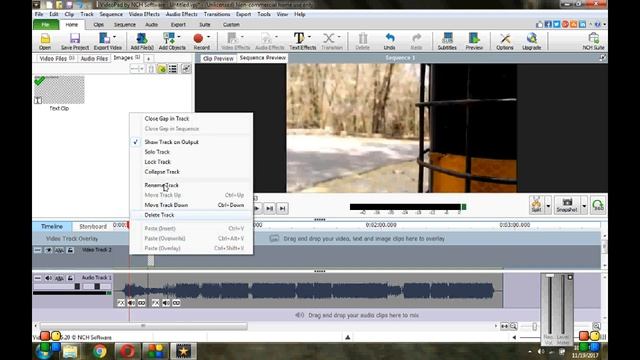Toggle Show Track on Output checkmark
The width and height of the screenshot is (640, 360).
coord(136,142)
